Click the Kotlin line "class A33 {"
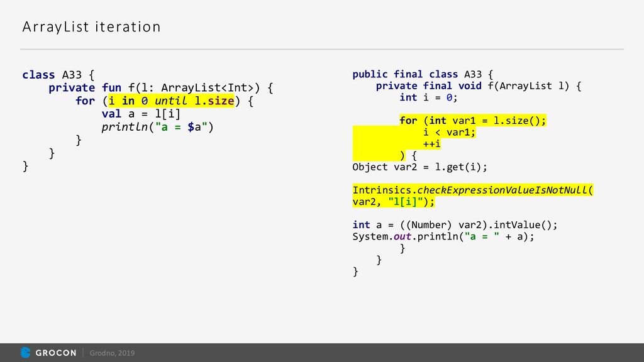This screenshot has height=362, width=644. click(58, 75)
